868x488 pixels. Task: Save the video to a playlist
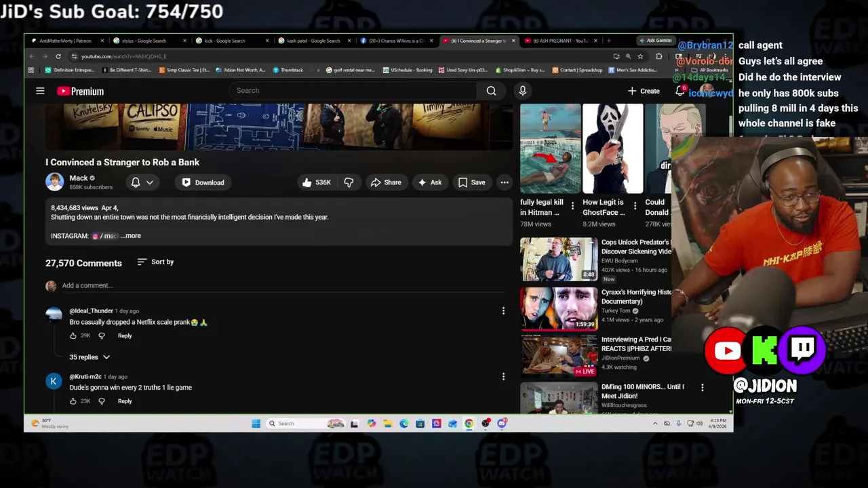coord(471,182)
